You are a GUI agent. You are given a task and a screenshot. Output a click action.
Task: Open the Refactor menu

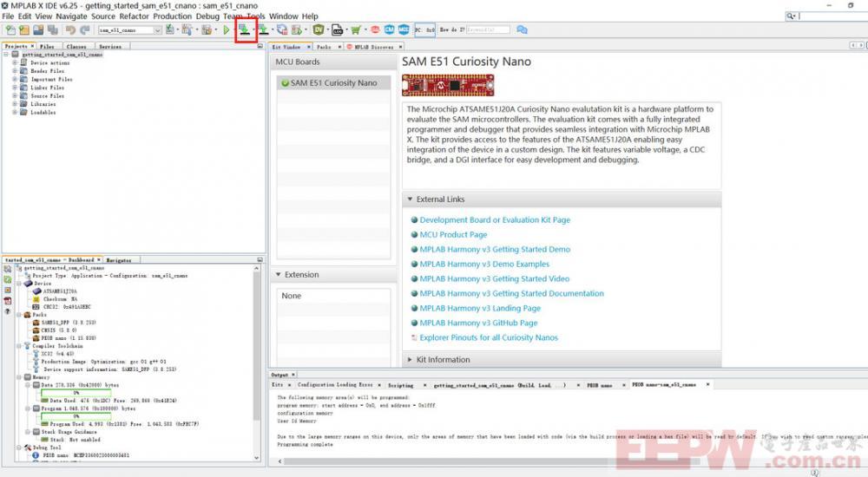135,16
